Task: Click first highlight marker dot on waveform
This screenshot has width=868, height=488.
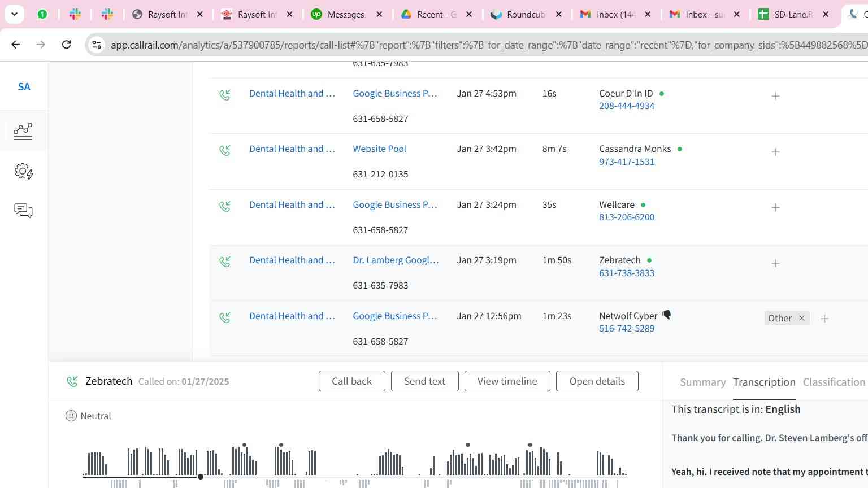Action: 244,445
